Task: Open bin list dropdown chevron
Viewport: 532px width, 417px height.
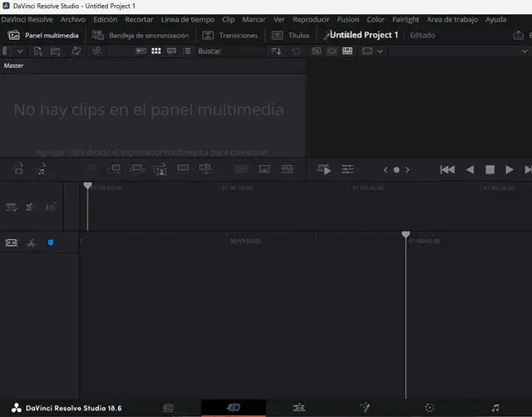Action: [20, 52]
